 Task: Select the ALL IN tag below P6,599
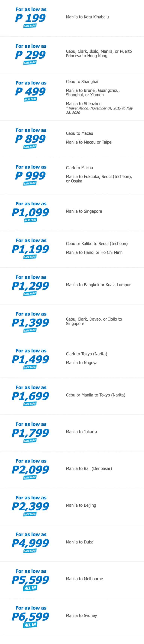pos(30,625)
